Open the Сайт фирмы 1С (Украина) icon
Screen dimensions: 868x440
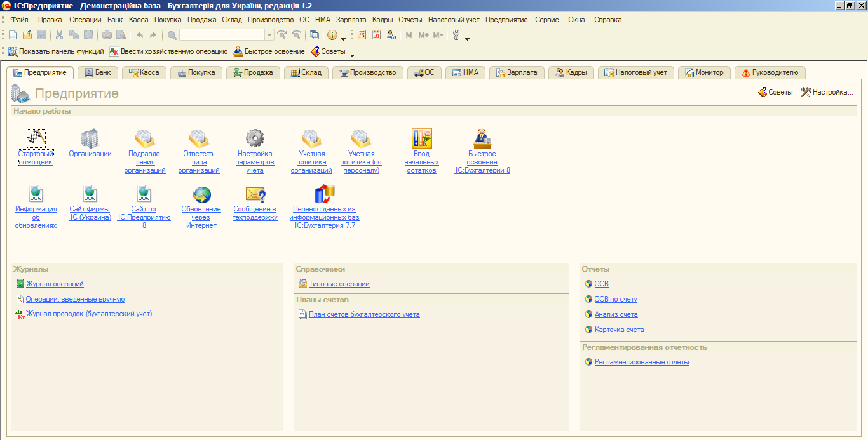tap(90, 194)
